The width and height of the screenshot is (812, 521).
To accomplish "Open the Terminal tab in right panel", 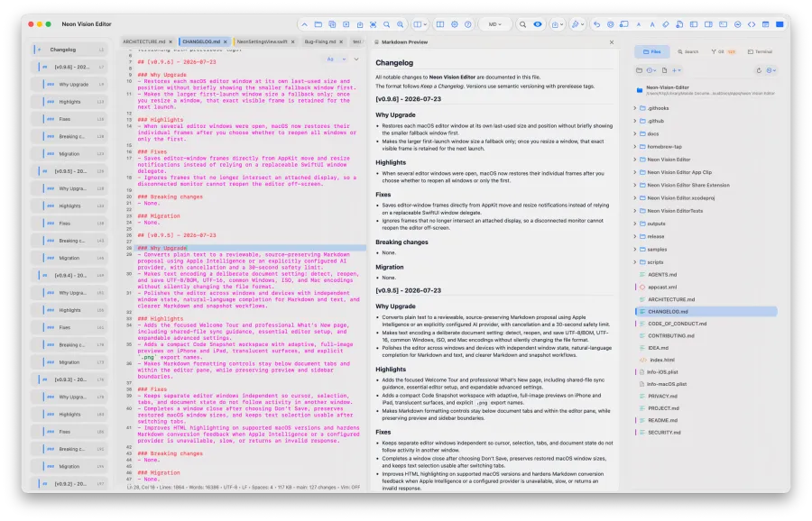I will (x=760, y=51).
